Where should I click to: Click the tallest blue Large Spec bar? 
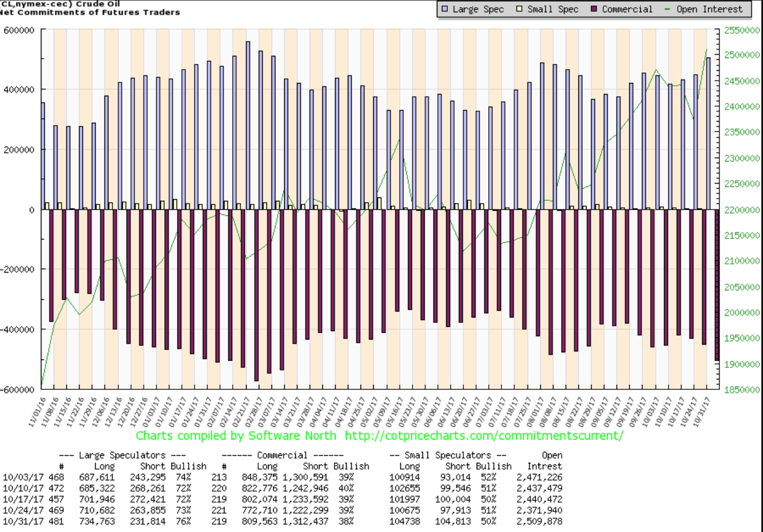click(x=248, y=126)
